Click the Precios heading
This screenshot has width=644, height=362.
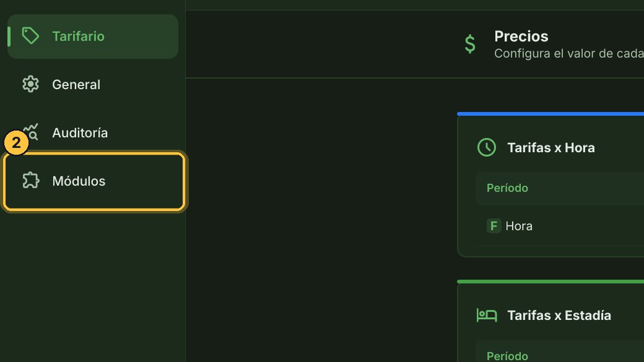click(x=521, y=36)
